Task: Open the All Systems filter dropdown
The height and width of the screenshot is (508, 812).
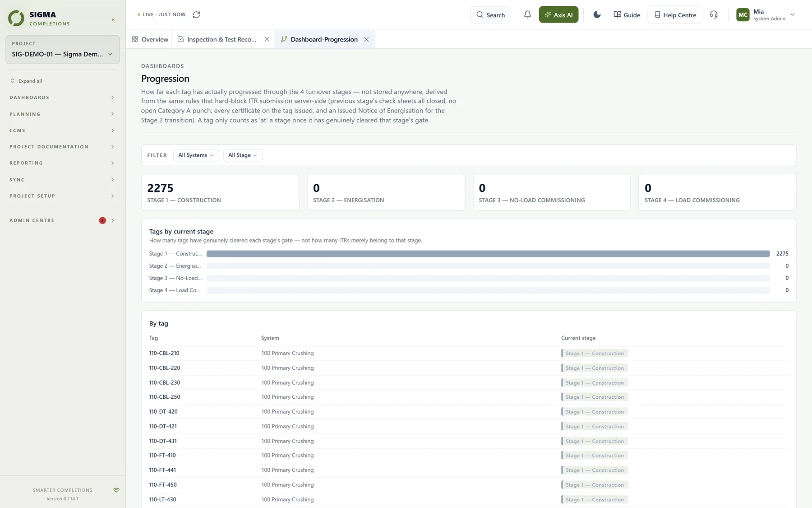Action: 196,155
